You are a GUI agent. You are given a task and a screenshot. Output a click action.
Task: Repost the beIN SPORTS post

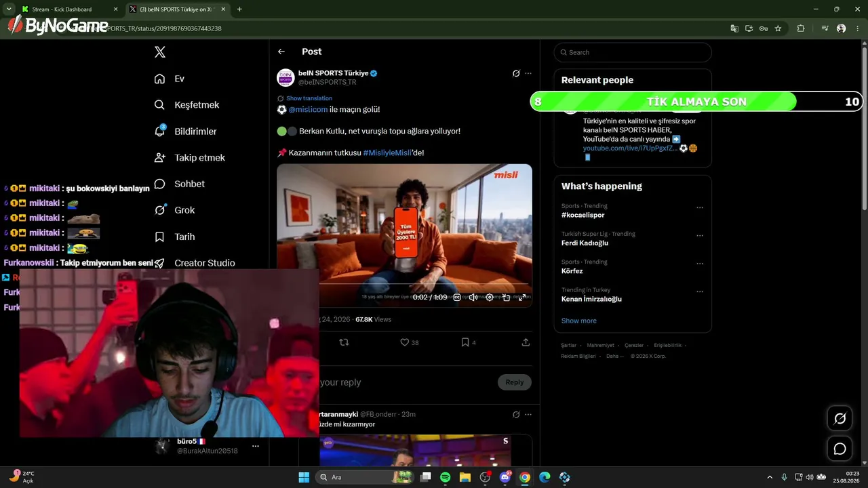(x=344, y=342)
